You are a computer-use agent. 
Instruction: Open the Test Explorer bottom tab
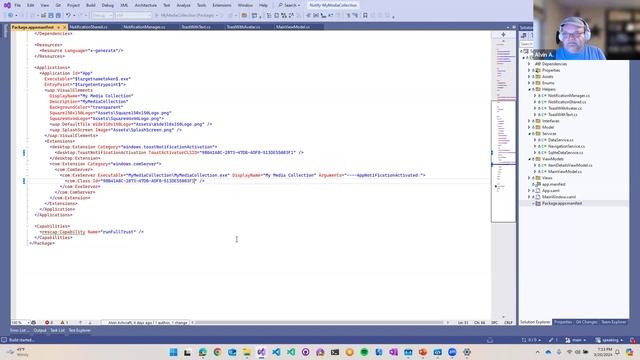(80, 331)
